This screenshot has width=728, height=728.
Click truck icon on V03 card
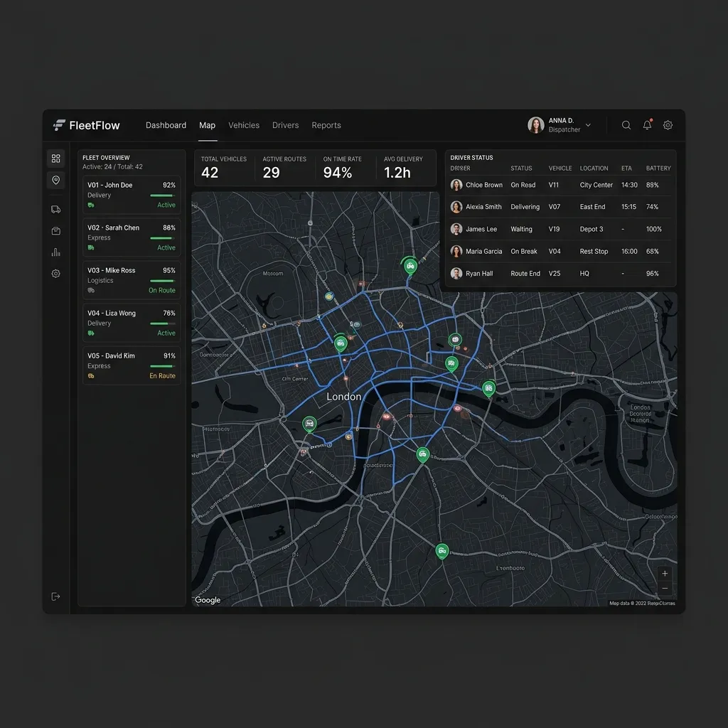(x=91, y=290)
